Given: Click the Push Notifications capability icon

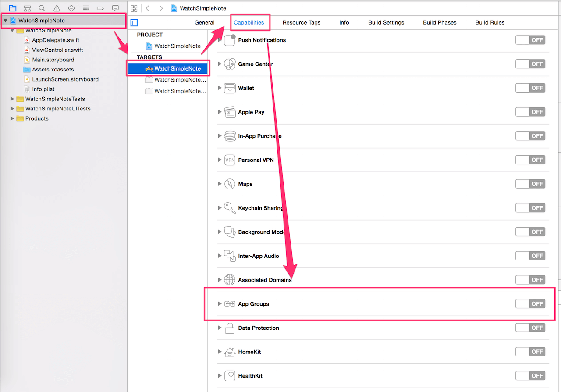Looking at the screenshot, I should pyautogui.click(x=230, y=40).
